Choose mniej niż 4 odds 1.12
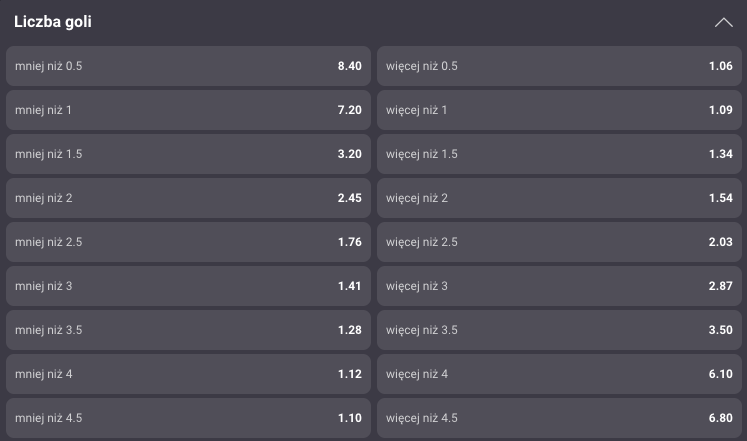Viewport: 747px width, 441px height. (x=188, y=374)
